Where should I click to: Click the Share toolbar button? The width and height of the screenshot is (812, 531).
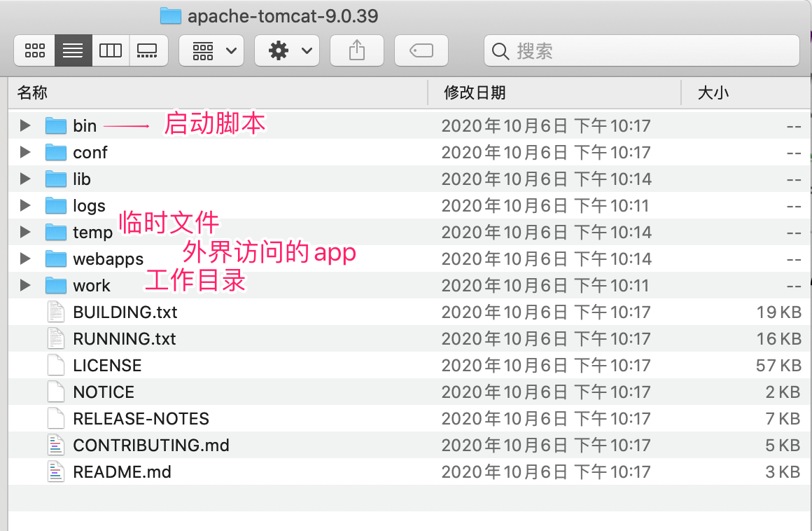(x=357, y=50)
